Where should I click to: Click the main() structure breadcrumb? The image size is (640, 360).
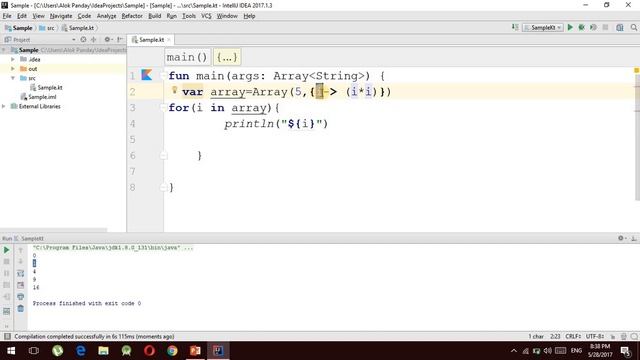(187, 57)
